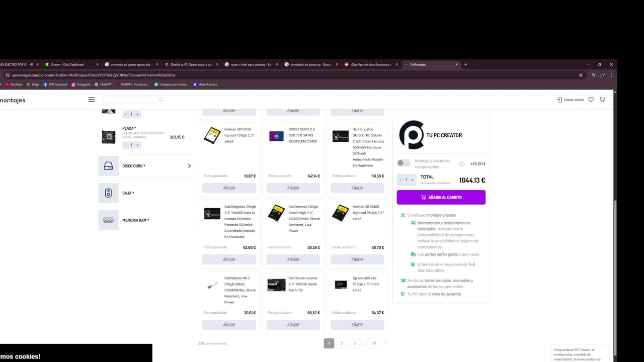Switch to simulador de armar pc tab
The width and height of the screenshot is (644, 362).
click(x=311, y=64)
